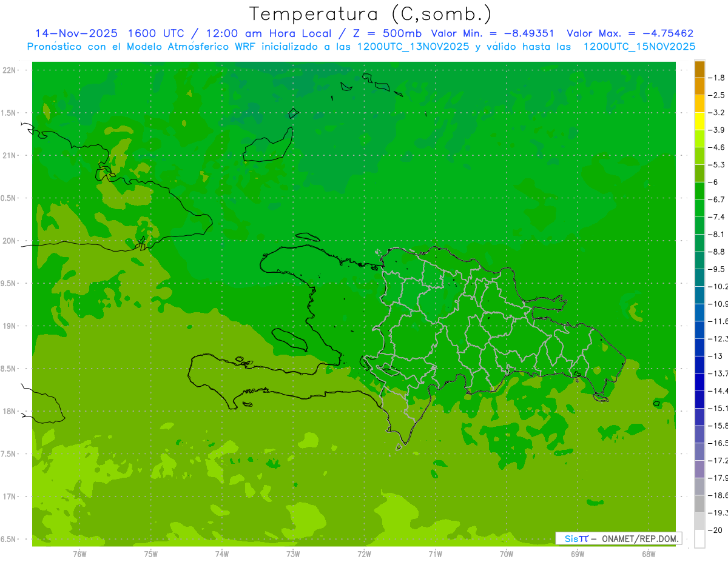Click the "-4.6" colorbar label
Screen dimensions: 728x562
(717, 147)
